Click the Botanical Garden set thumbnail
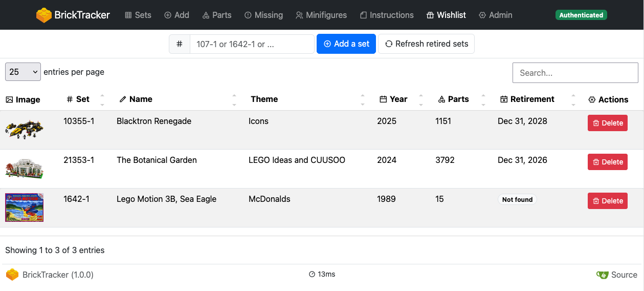Image resolution: width=644 pixels, height=291 pixels. point(24,169)
